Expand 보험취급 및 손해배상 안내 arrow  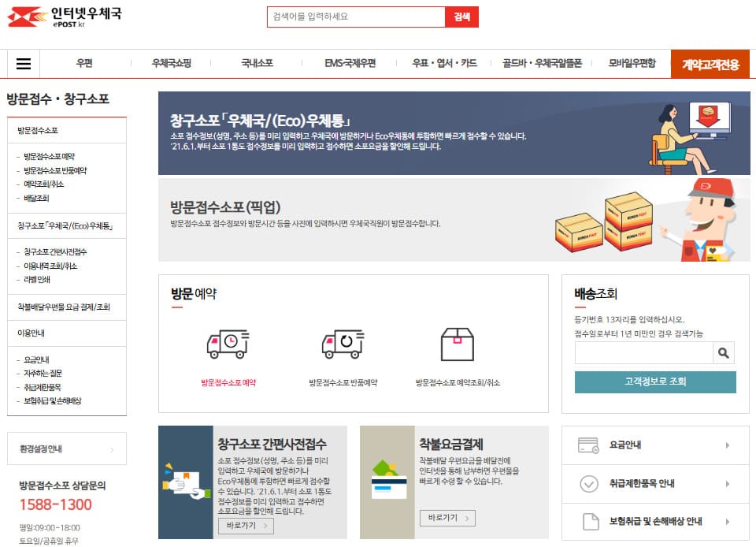coord(728,522)
